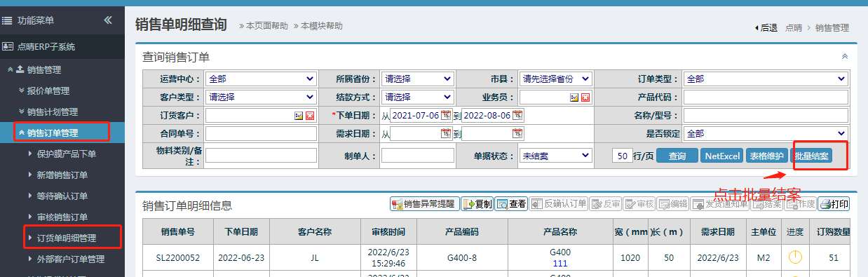
Task: Open salesperson lookup icon in 业务员 field
Action: tap(574, 97)
